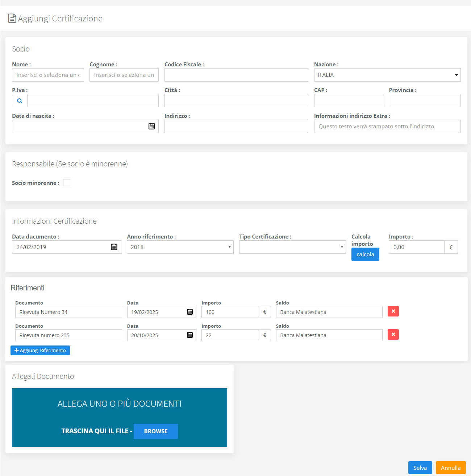The width and height of the screenshot is (471, 476).
Task: Focus the Codice Fiscale input field
Action: click(x=236, y=75)
